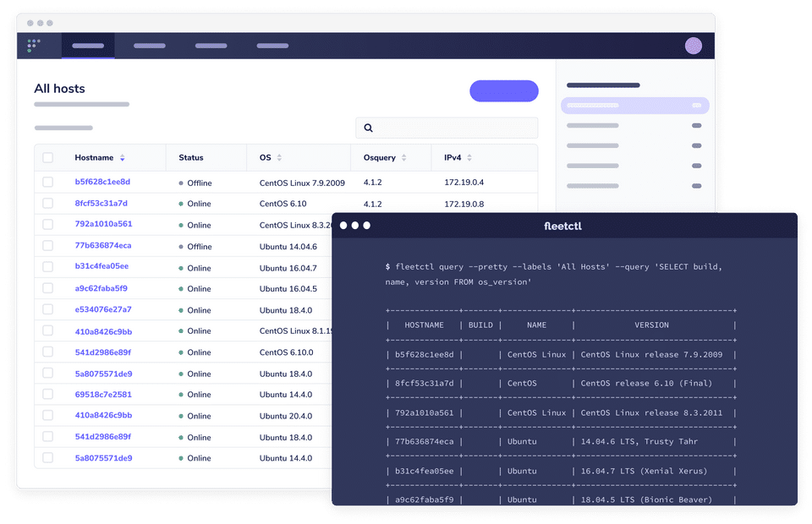Select host b31c4fea05ee with its checkbox
Image resolution: width=812 pixels, height=524 pixels.
coord(47,267)
